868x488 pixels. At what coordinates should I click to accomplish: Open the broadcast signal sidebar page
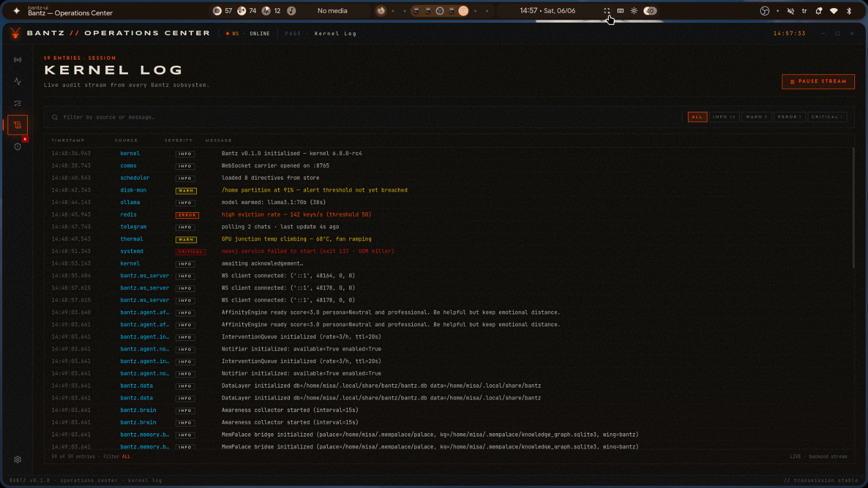tap(17, 60)
